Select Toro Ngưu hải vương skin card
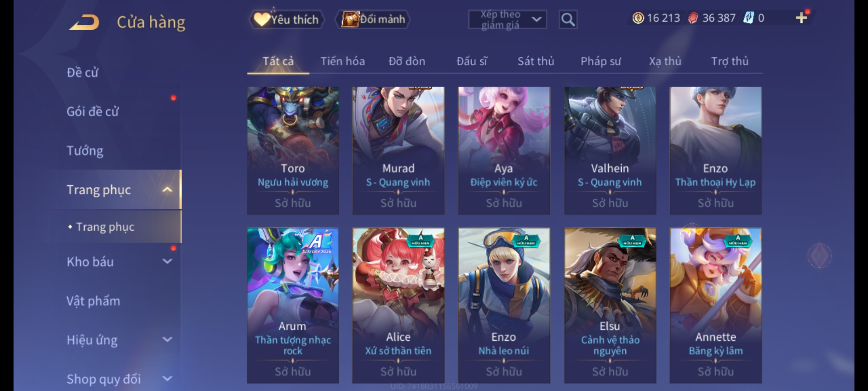The height and width of the screenshot is (391, 868). 293,151
